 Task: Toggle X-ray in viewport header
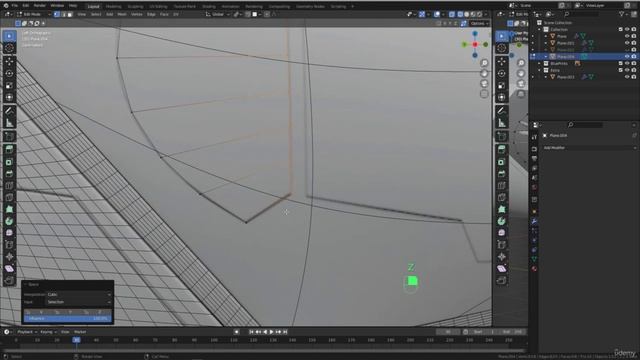(452, 14)
